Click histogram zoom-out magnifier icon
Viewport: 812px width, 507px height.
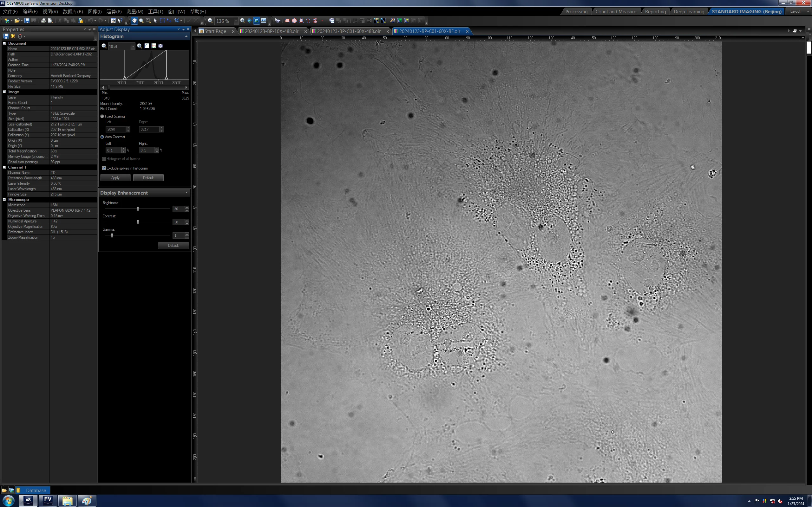(x=104, y=46)
